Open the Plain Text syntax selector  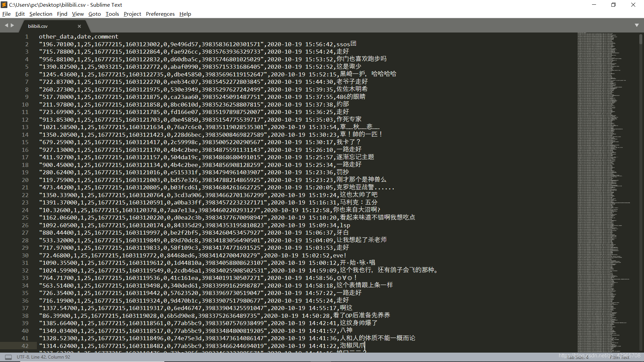[619, 358]
